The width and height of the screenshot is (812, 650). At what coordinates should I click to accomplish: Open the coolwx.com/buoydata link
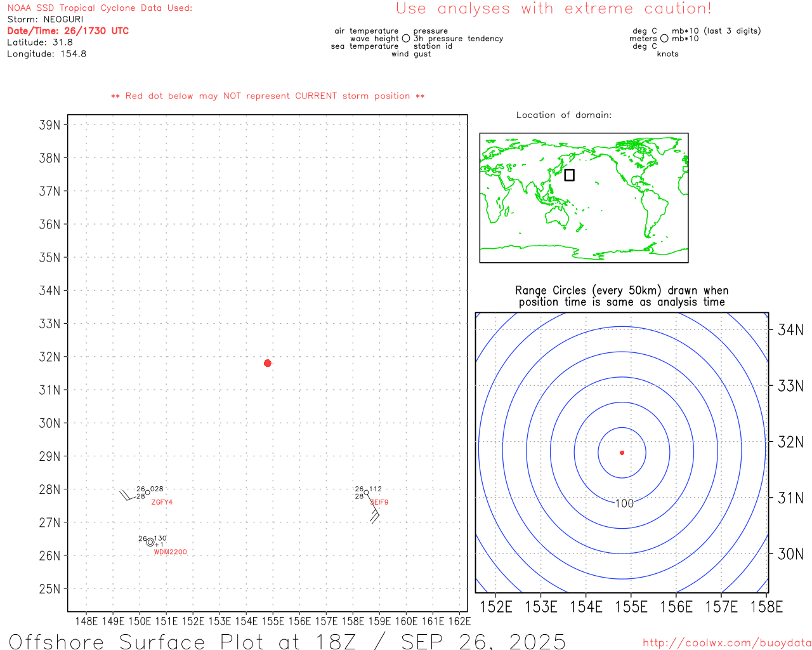pyautogui.click(x=727, y=643)
